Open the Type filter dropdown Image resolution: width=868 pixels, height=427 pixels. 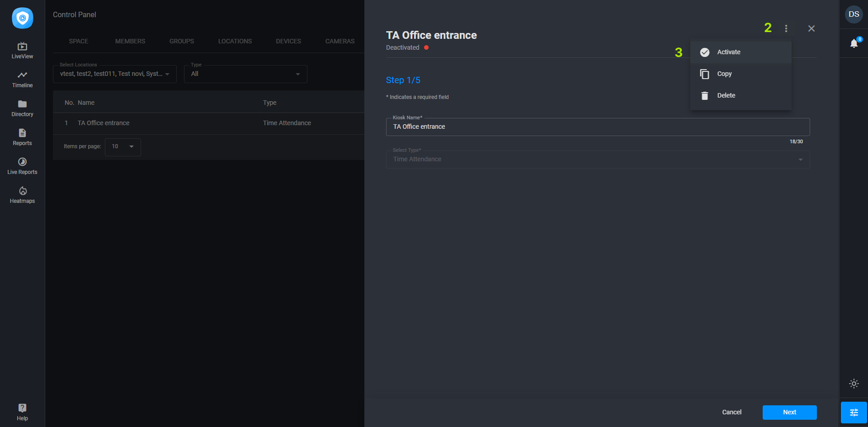(x=245, y=74)
